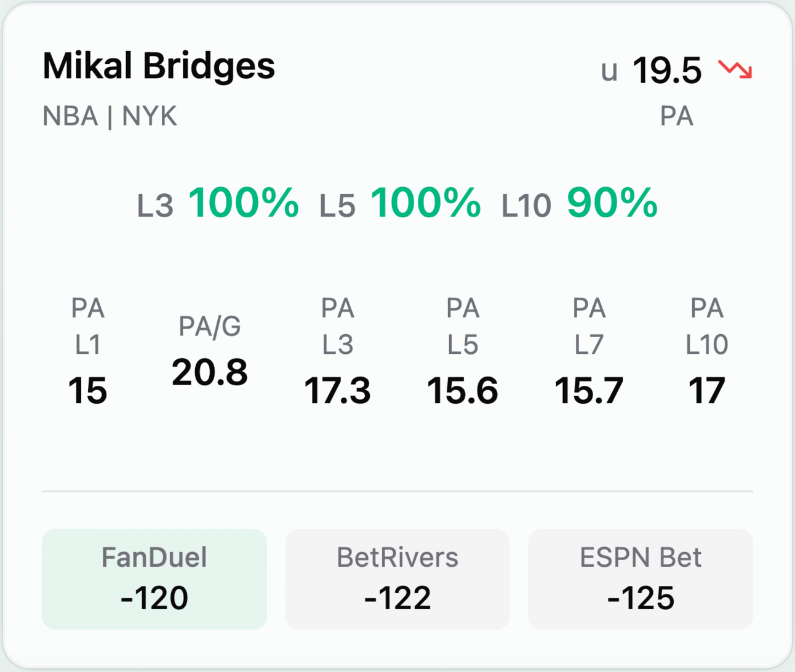Select the ESPN Bet -125 odds button
The width and height of the screenshot is (795, 672).
pos(641,579)
